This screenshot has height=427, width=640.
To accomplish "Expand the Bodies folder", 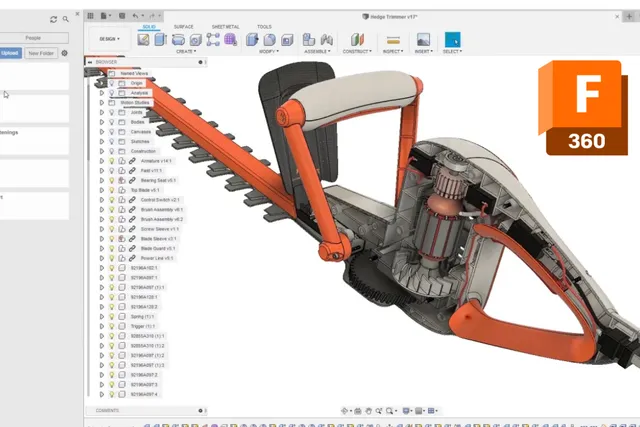I will pos(102,122).
